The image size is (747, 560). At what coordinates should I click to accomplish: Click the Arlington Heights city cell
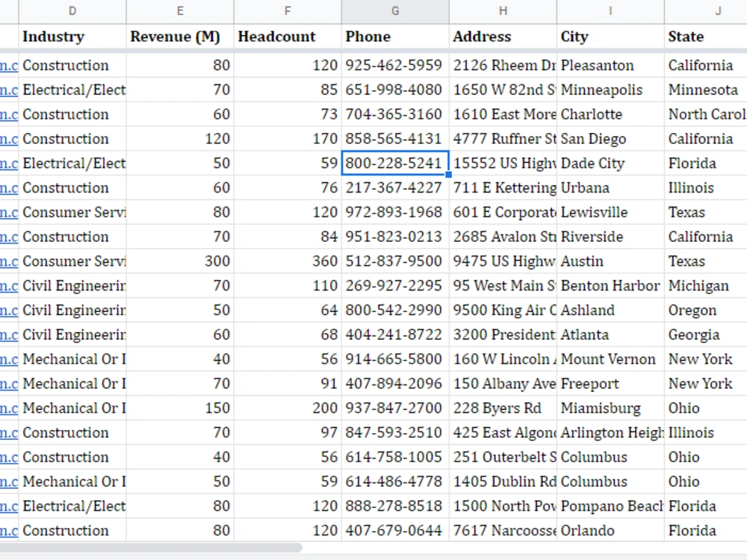coord(610,432)
